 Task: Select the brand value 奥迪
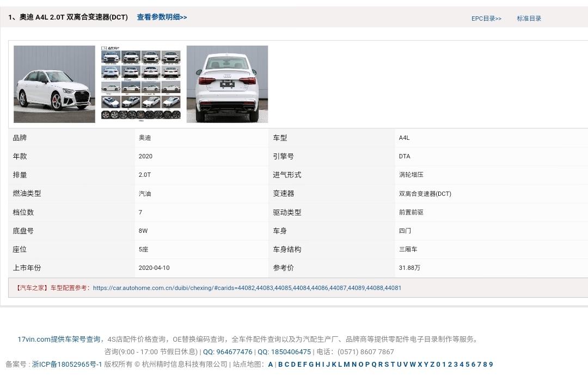145,138
